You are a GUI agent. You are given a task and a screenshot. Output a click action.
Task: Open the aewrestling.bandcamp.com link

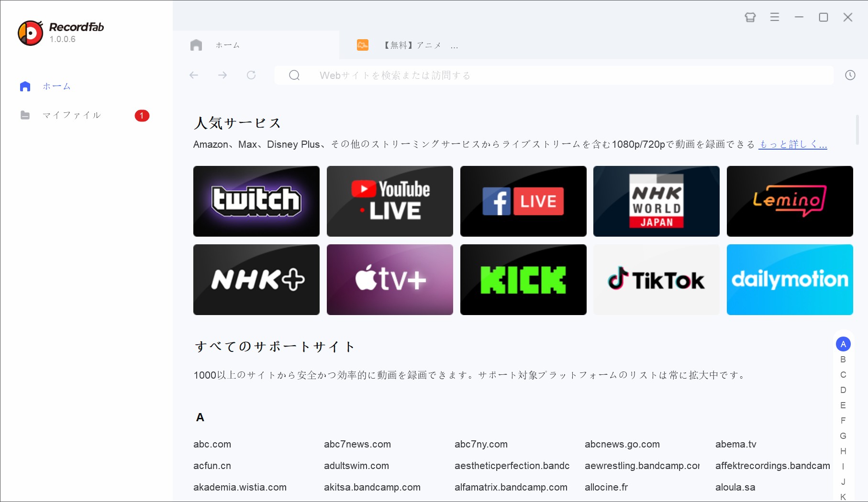(x=642, y=466)
